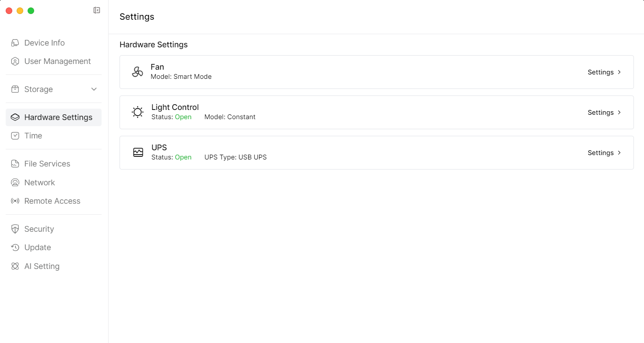644x343 pixels.
Task: Click the Device Info sidebar icon
Action: [15, 43]
